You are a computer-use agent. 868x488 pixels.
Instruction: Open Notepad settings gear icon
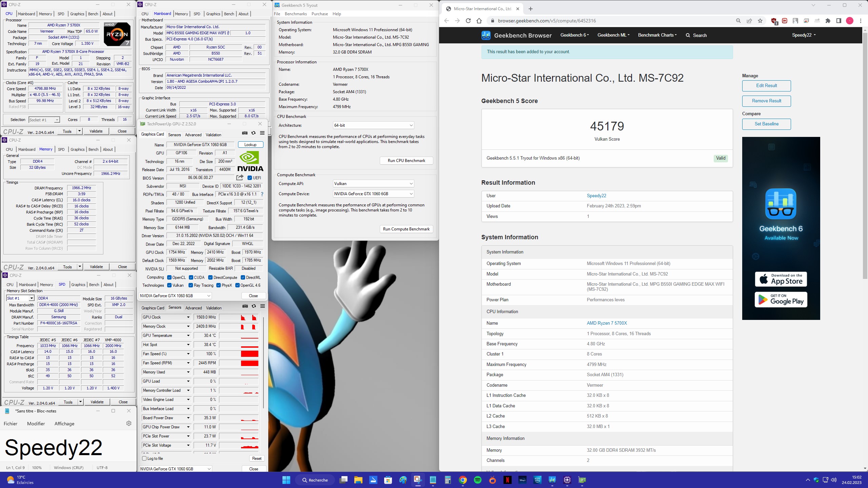pyautogui.click(x=129, y=423)
